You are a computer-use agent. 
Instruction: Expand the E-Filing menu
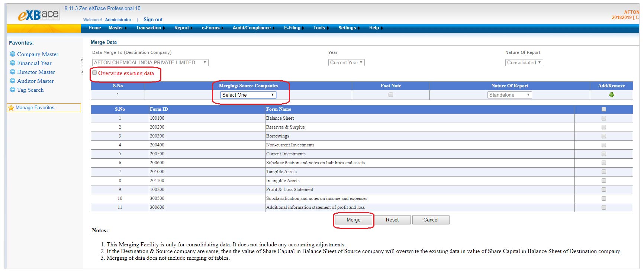click(x=294, y=28)
